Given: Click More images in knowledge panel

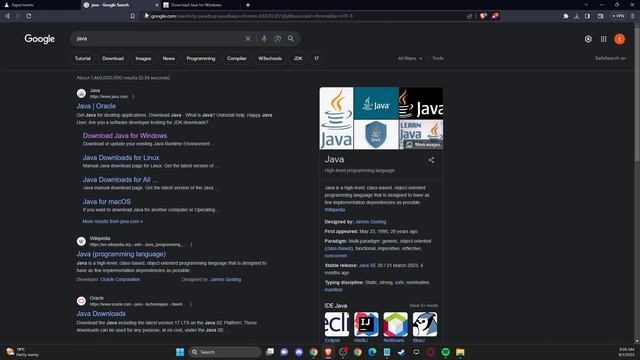Looking at the screenshot, I should tap(423, 144).
